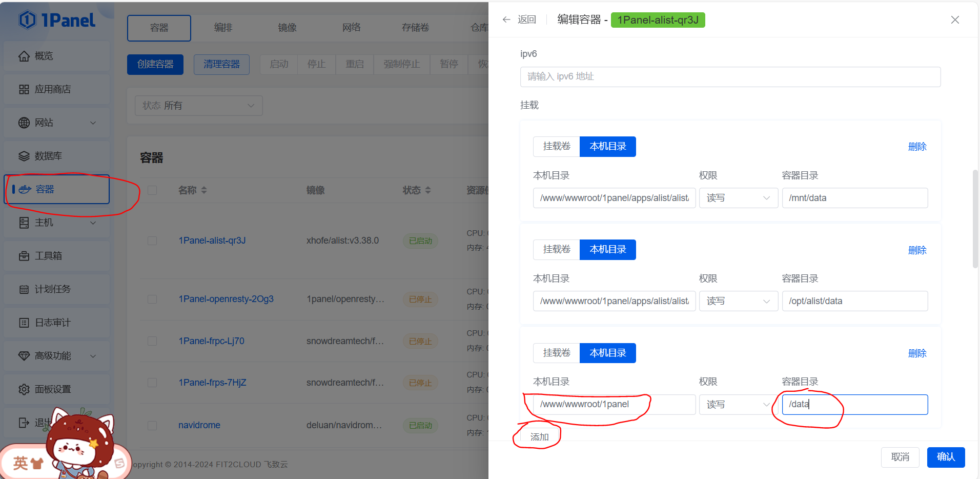This screenshot has width=980, height=479.
Task: Click 删除 for the /opt/alist/data mount
Action: coord(917,250)
